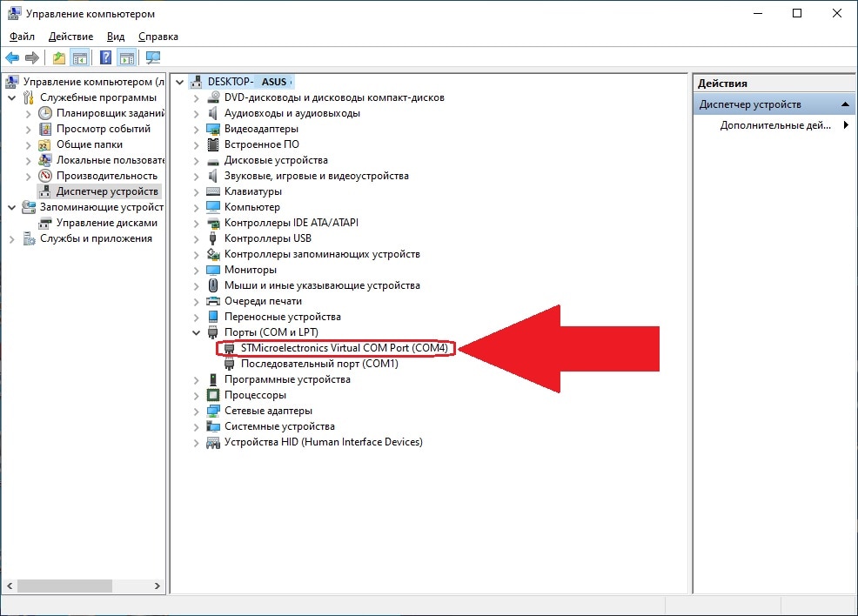Click the blue Help question mark icon
Viewport: 858px width, 616px height.
tap(105, 58)
